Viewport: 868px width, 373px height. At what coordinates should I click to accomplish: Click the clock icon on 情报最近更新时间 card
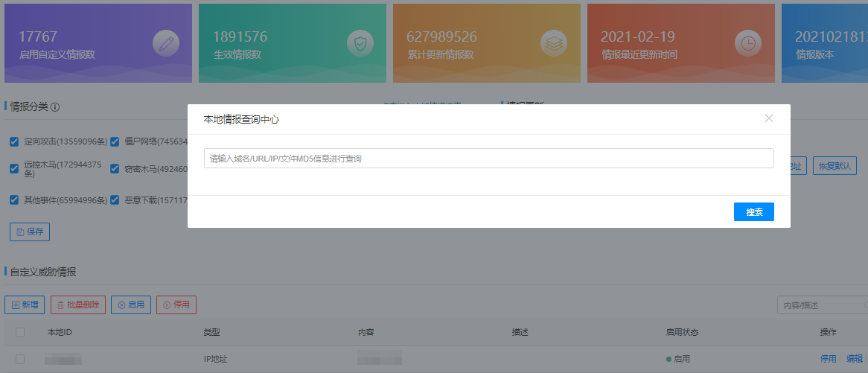[748, 43]
